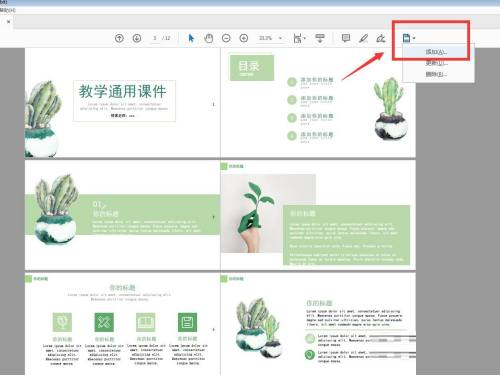Click the 教学通用课件 title slide page
Screen dimensions: 500x375
click(122, 102)
